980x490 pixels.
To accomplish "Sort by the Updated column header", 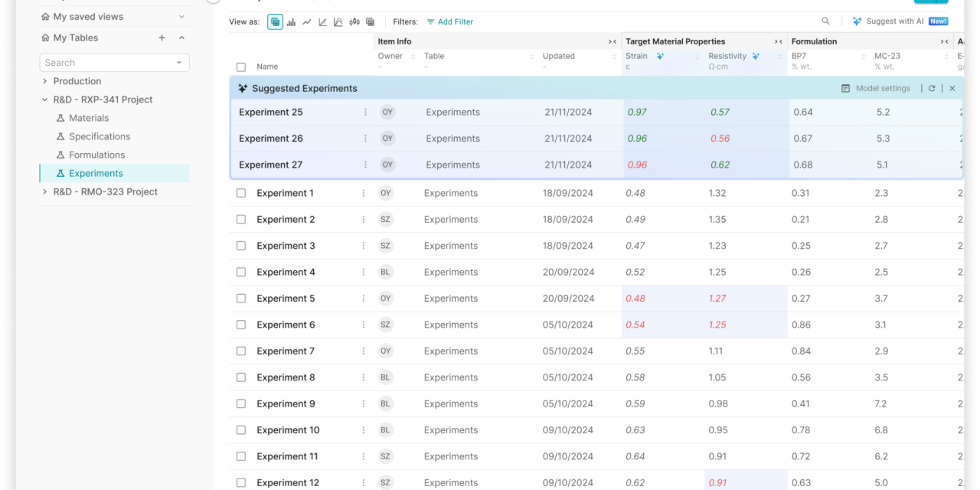I will pyautogui.click(x=559, y=56).
